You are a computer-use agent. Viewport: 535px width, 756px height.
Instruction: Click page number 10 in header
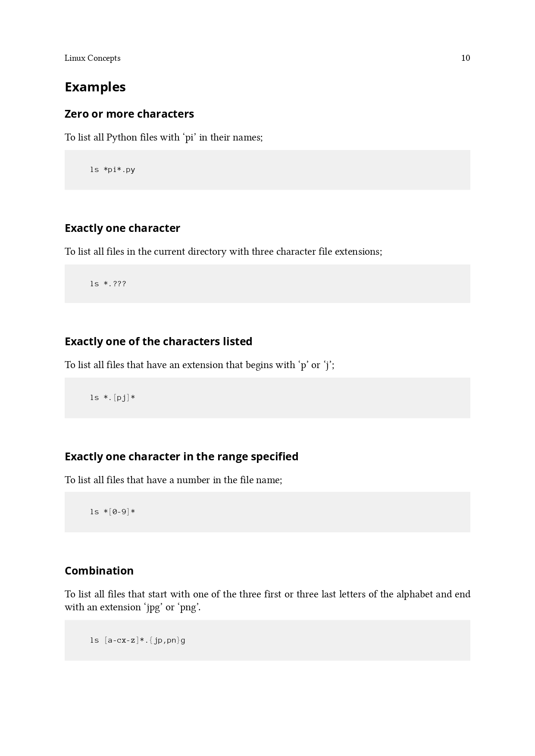[x=466, y=58]
